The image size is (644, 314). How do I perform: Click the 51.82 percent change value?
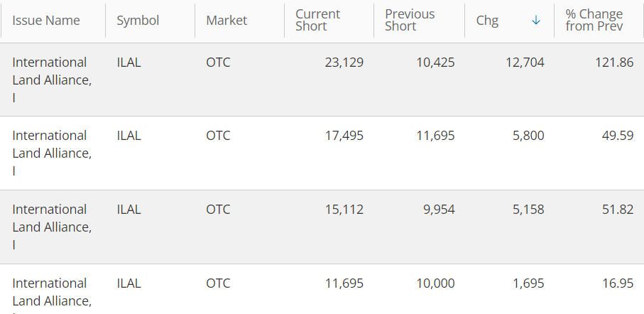pos(618,210)
